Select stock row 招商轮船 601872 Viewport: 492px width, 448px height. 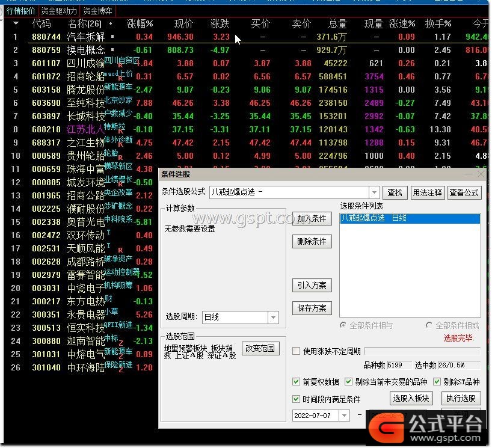247,76
